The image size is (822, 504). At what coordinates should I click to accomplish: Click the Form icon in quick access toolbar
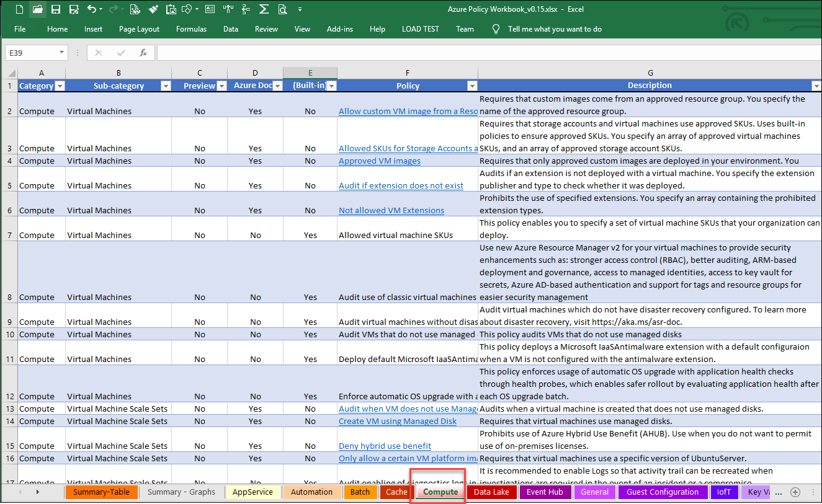[x=210, y=9]
